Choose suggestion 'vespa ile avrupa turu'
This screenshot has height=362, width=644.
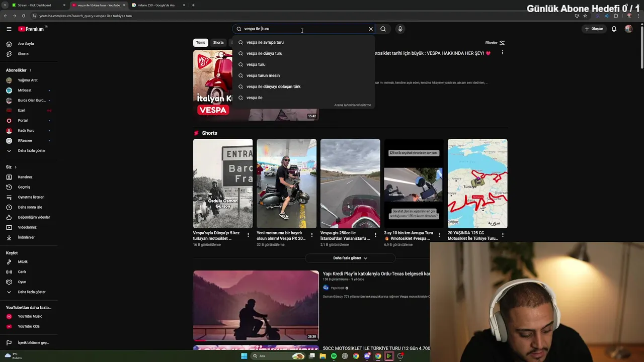[303, 42]
